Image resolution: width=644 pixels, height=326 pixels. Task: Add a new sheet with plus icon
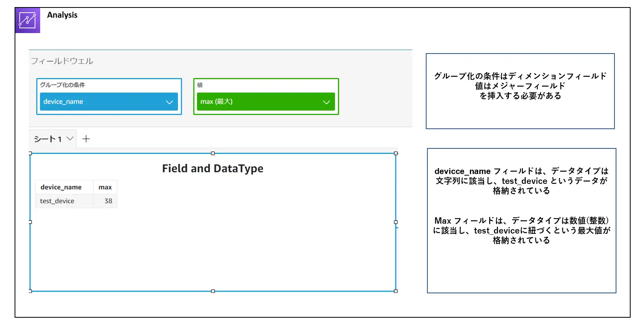pyautogui.click(x=86, y=139)
